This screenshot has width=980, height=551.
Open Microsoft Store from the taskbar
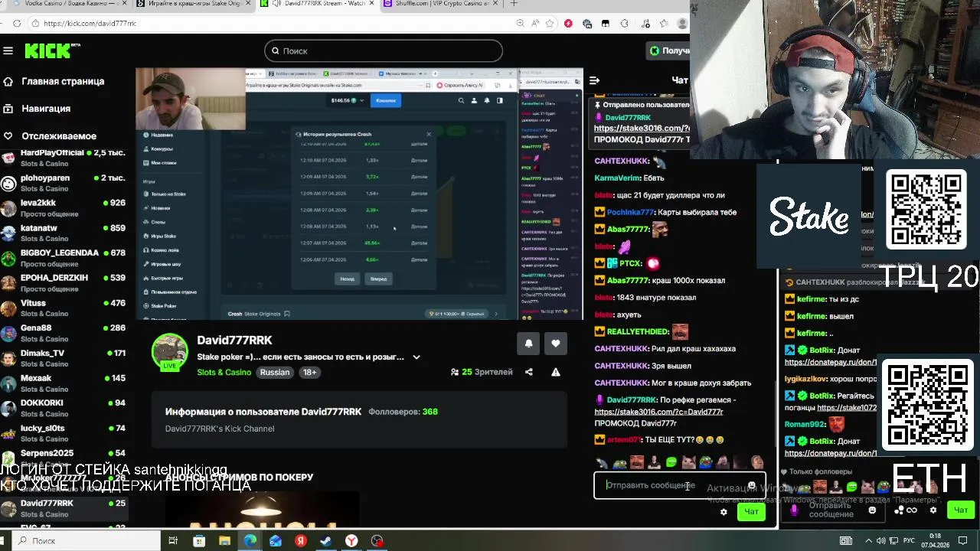199,541
